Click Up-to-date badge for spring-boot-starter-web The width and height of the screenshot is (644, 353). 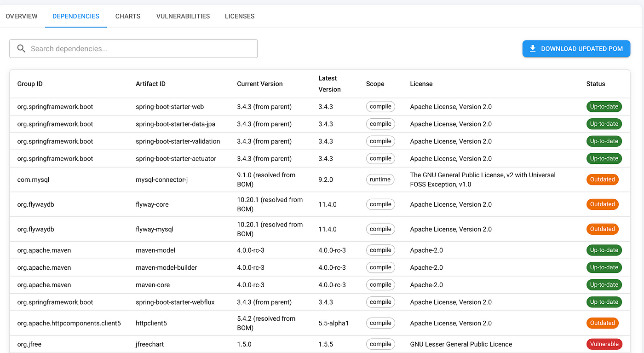point(604,107)
